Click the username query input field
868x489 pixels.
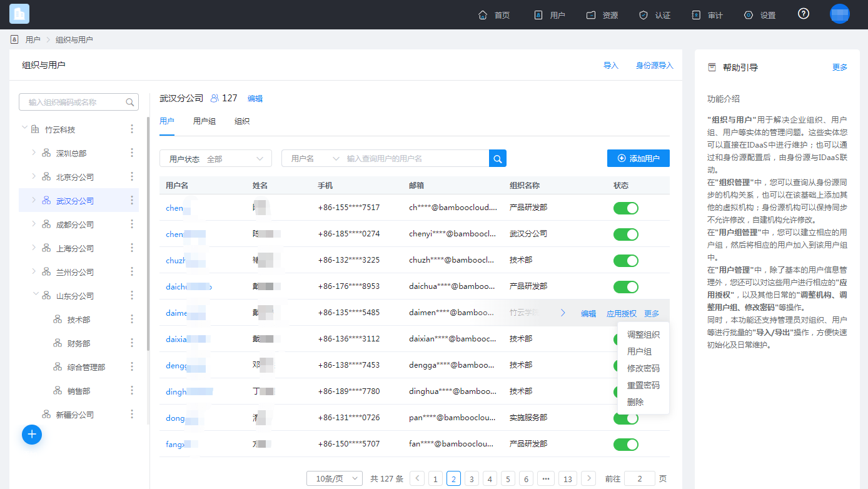(416, 159)
